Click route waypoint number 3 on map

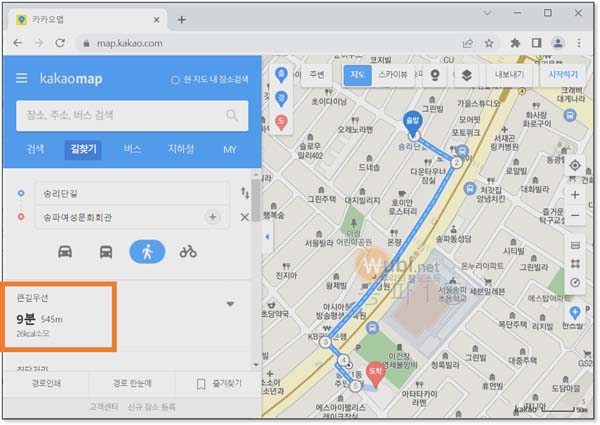click(x=325, y=342)
